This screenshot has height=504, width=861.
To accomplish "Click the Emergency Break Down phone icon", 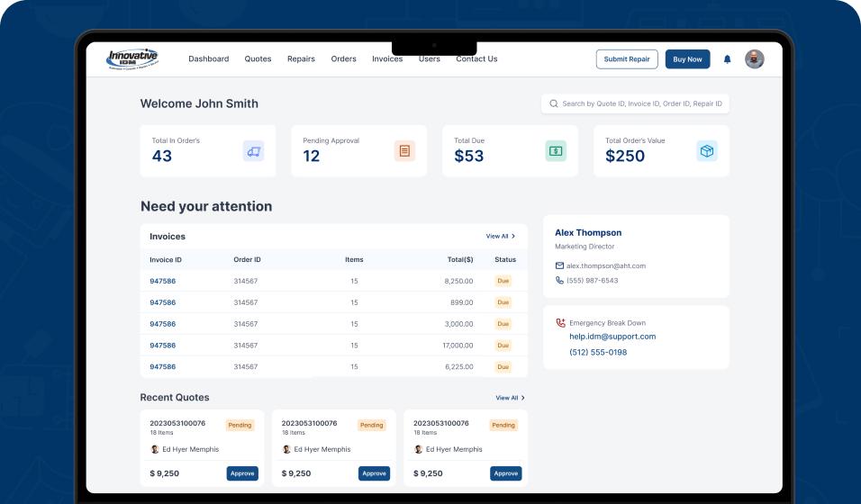I will [560, 323].
